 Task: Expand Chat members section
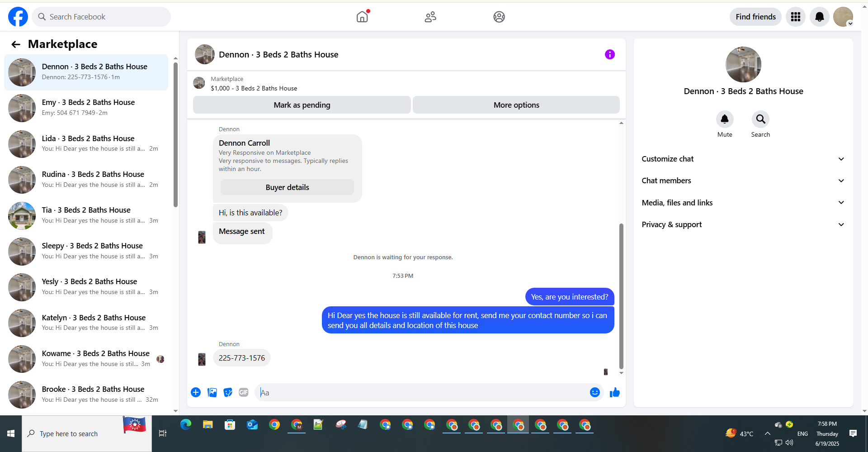point(743,181)
